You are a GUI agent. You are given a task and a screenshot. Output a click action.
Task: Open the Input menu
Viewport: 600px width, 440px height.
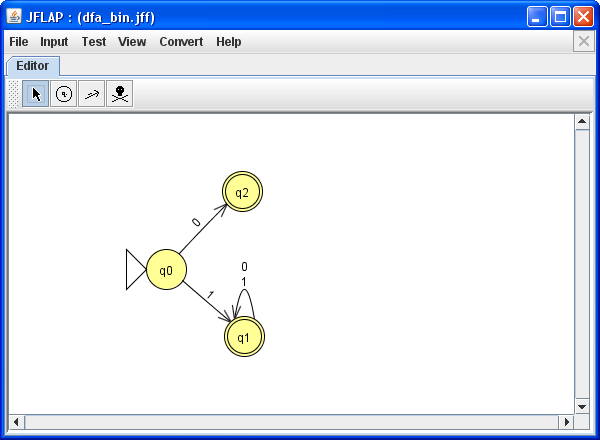(54, 42)
